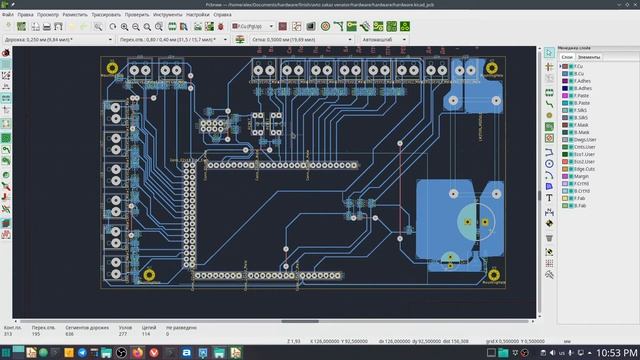Click the horizontal canvas scrollbar thumb
The image size is (640, 360).
coord(300,321)
